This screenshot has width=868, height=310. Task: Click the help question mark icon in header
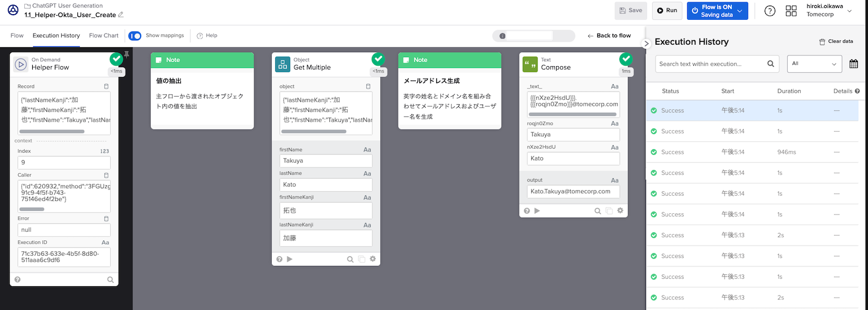pos(770,11)
